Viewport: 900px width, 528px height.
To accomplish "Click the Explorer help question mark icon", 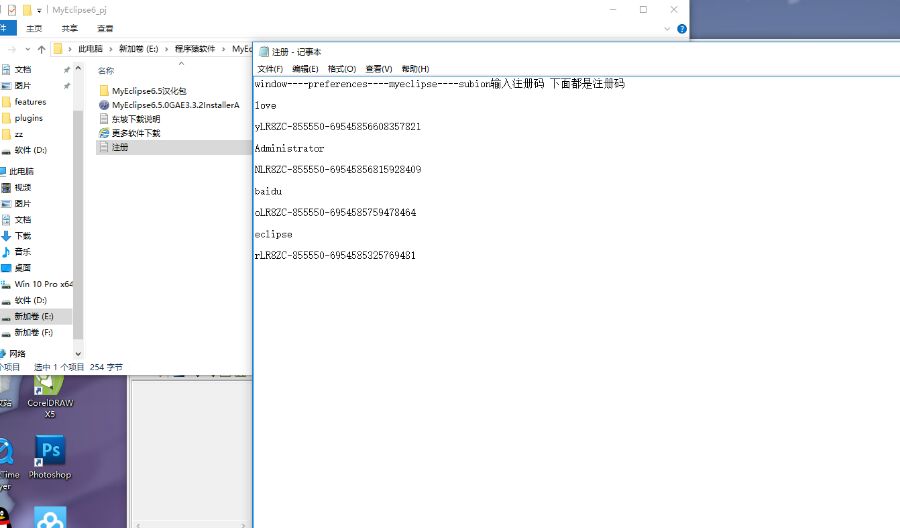I will (681, 29).
